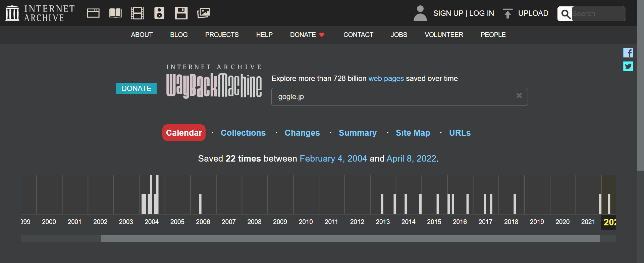Image resolution: width=644 pixels, height=263 pixels.
Task: Open the BLOG menu item
Action: click(179, 35)
